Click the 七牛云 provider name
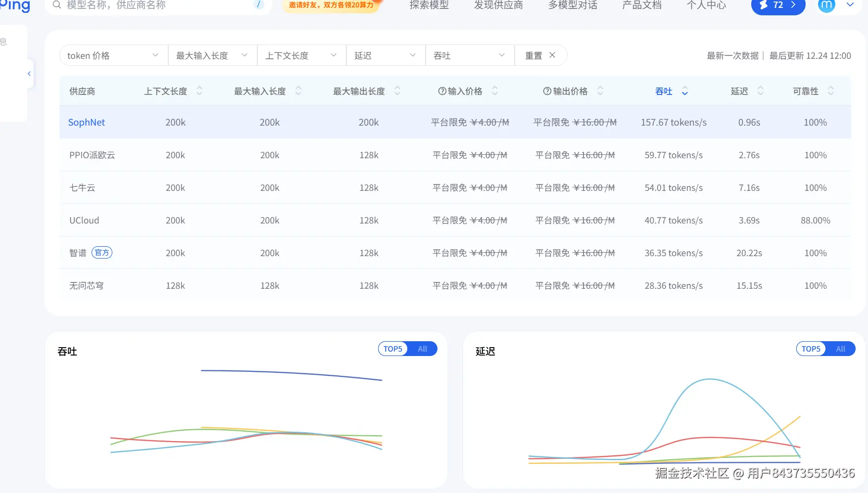Image resolution: width=868 pixels, height=493 pixels. 82,187
